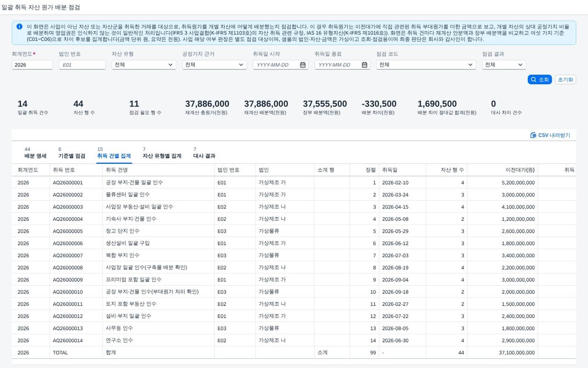Open the 대사 결과 tab
Image resolution: width=588 pixels, height=368 pixels.
click(x=204, y=153)
